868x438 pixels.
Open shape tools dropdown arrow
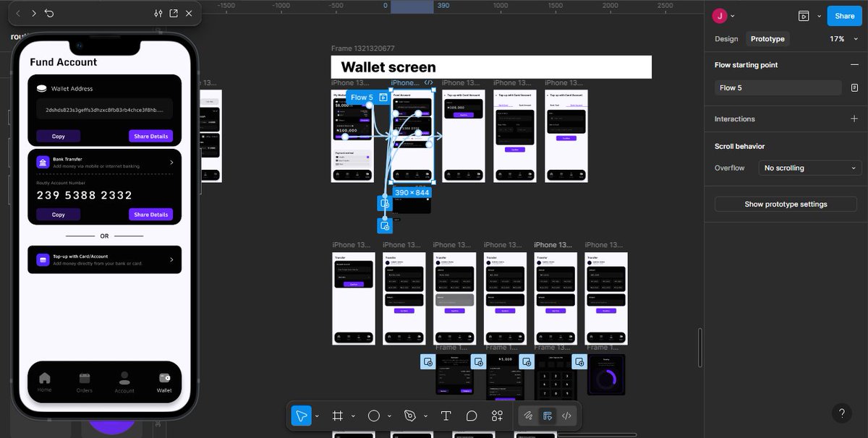(389, 416)
